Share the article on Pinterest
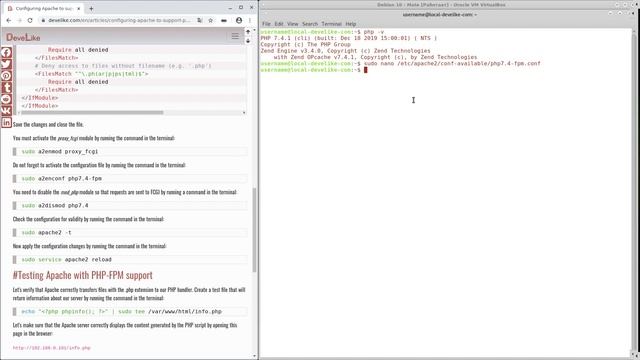The height and width of the screenshot is (360, 640). point(6,76)
